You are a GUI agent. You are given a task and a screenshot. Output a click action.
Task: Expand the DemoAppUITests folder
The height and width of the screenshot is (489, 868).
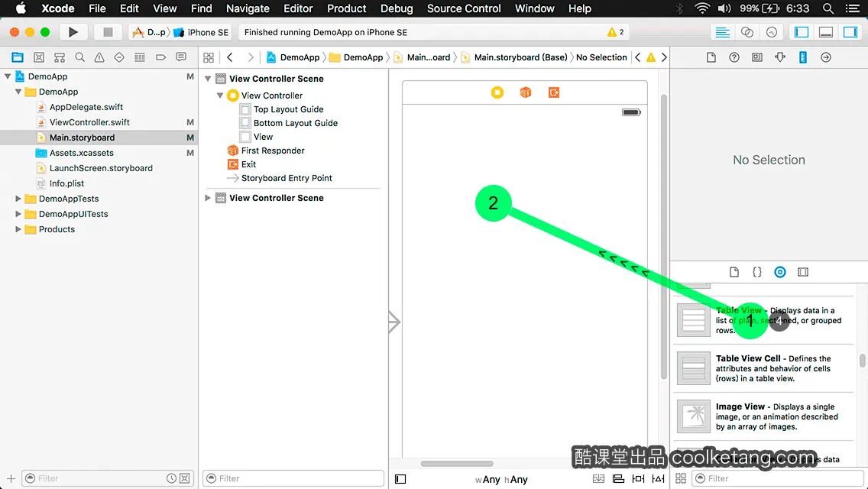18,214
